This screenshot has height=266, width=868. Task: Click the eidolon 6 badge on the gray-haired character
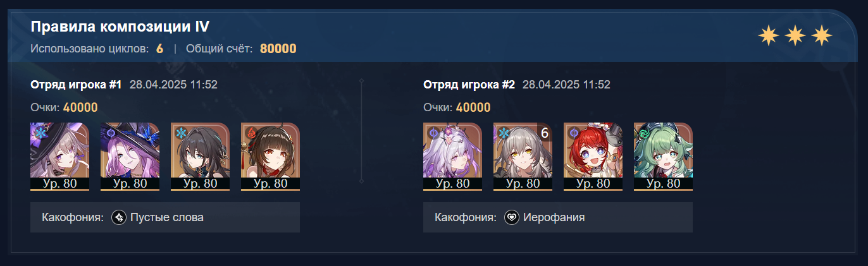[x=544, y=132]
